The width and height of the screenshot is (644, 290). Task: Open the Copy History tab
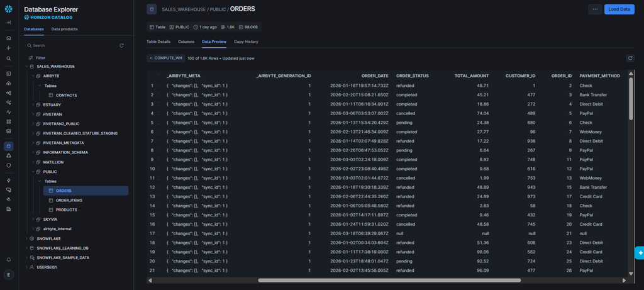coord(246,42)
